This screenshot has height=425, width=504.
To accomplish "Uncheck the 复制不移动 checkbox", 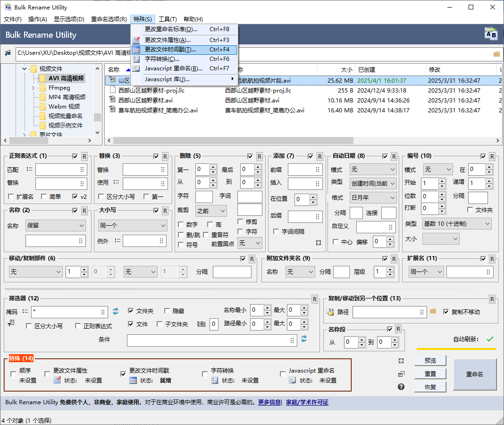I will point(446,312).
